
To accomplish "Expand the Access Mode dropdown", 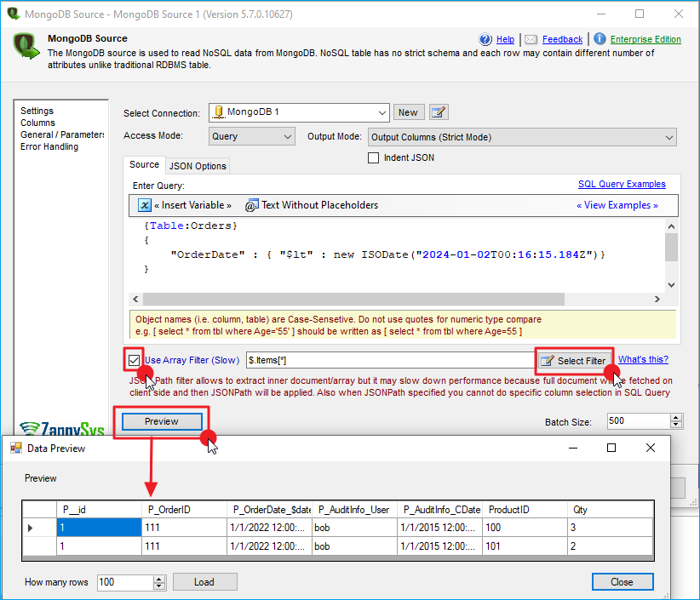I will (287, 136).
